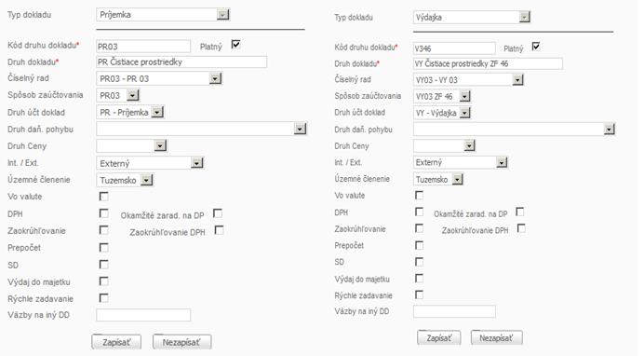Expand Číselný rad dropdown VY03 - VY 03
This screenshot has width=644, height=356.
469,80
